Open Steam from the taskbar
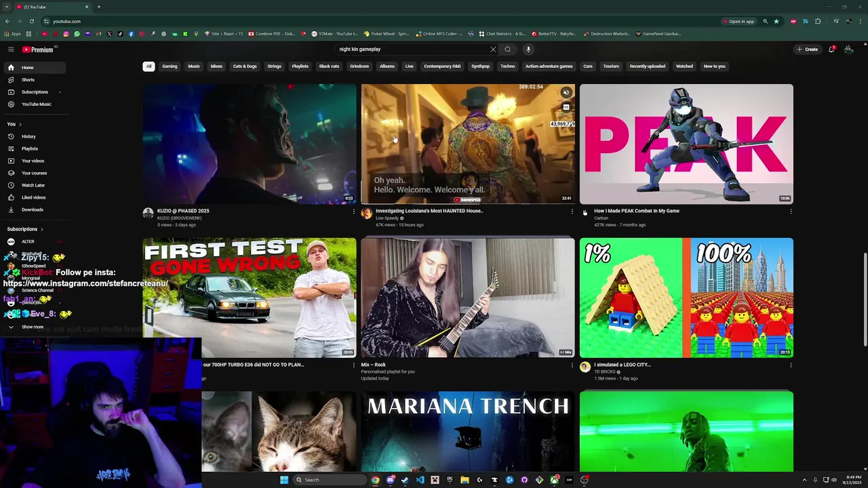The width and height of the screenshot is (868, 488). coord(405,480)
